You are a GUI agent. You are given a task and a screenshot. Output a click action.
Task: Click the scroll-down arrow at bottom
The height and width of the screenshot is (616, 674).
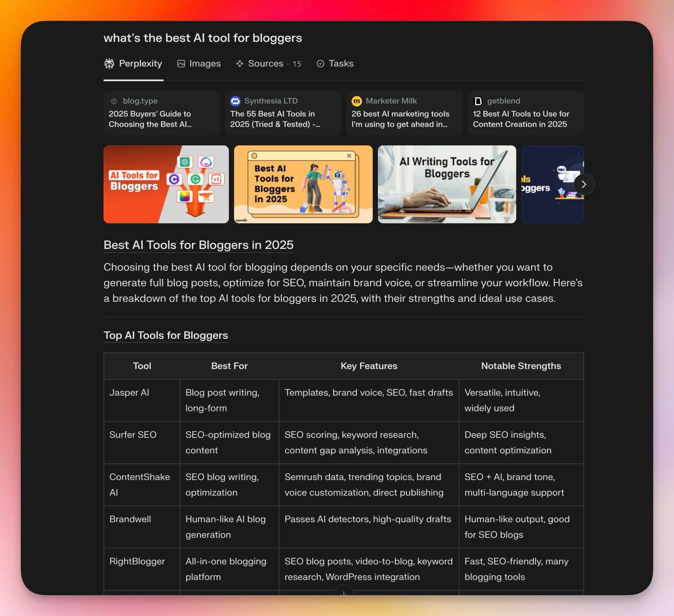343,593
